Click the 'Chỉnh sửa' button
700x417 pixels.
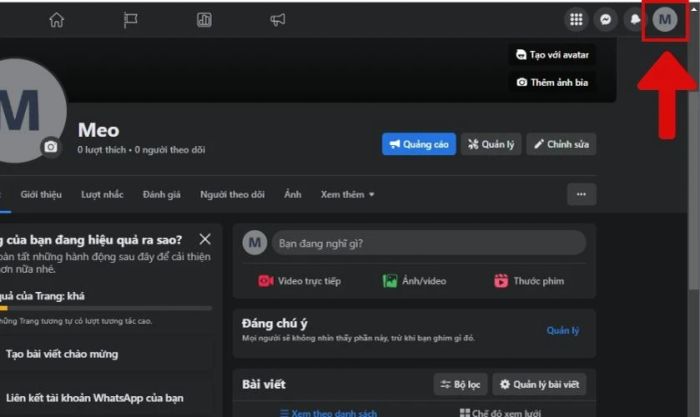561,144
